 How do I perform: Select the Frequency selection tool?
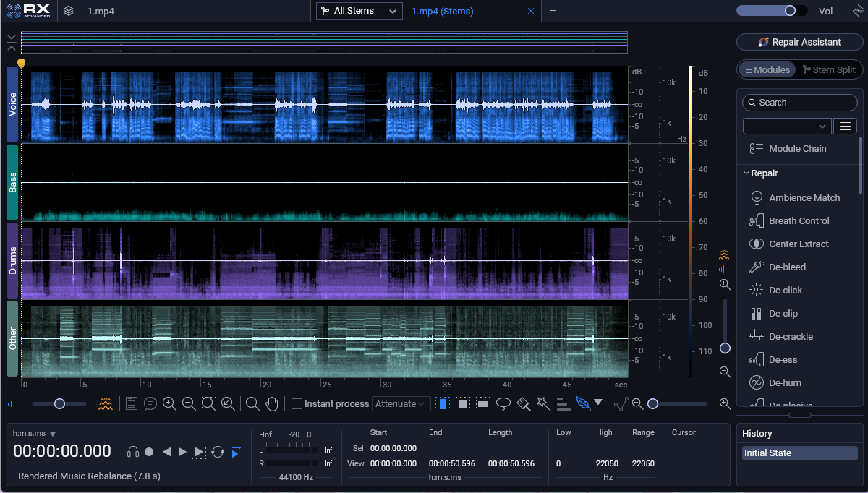(483, 403)
